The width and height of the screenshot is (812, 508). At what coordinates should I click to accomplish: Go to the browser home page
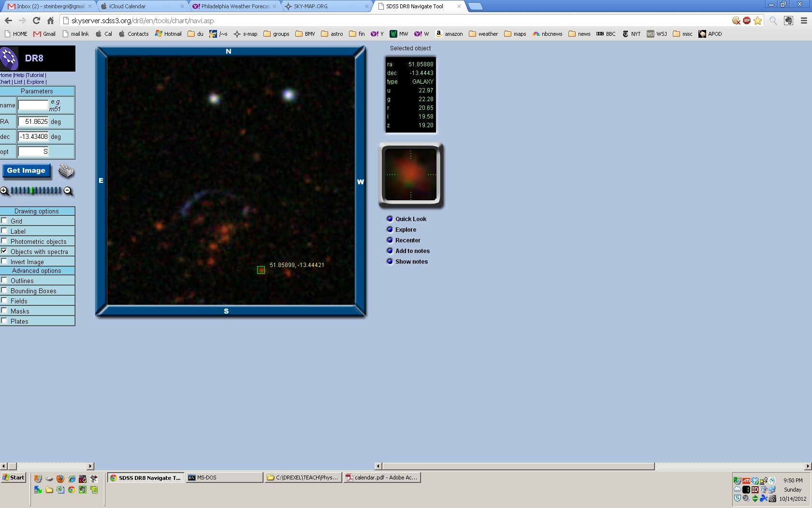click(50, 20)
